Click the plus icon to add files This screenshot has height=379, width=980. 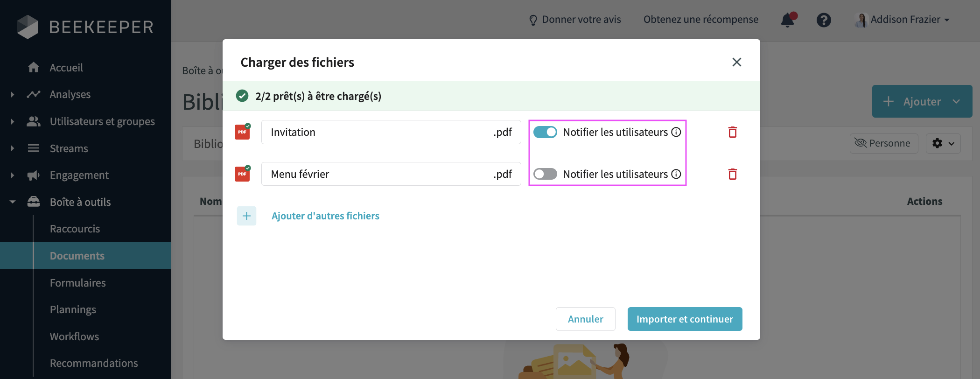pyautogui.click(x=246, y=216)
